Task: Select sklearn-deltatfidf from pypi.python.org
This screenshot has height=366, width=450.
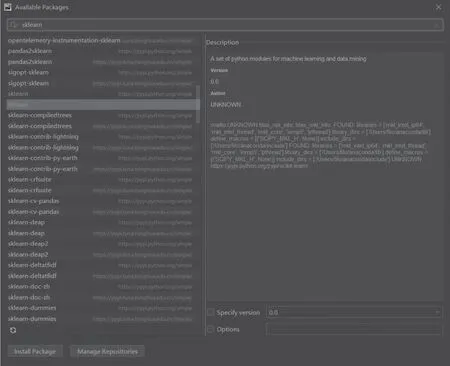Action: tap(103, 265)
